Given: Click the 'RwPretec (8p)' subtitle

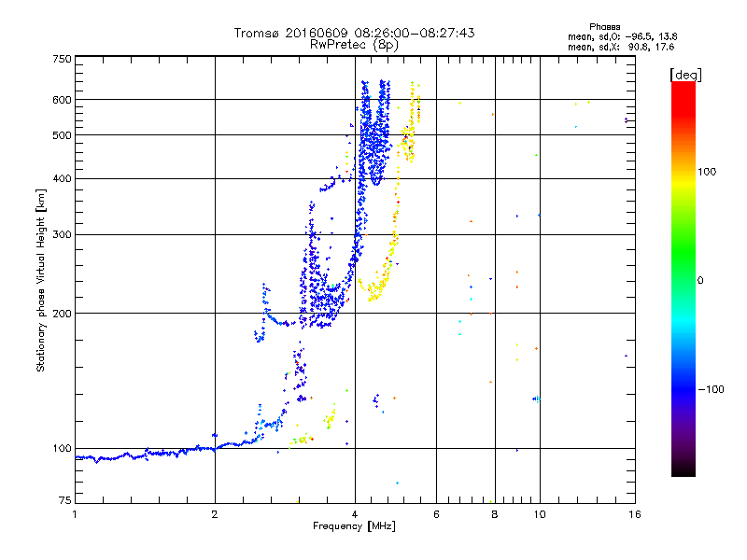Looking at the screenshot, I should (354, 45).
